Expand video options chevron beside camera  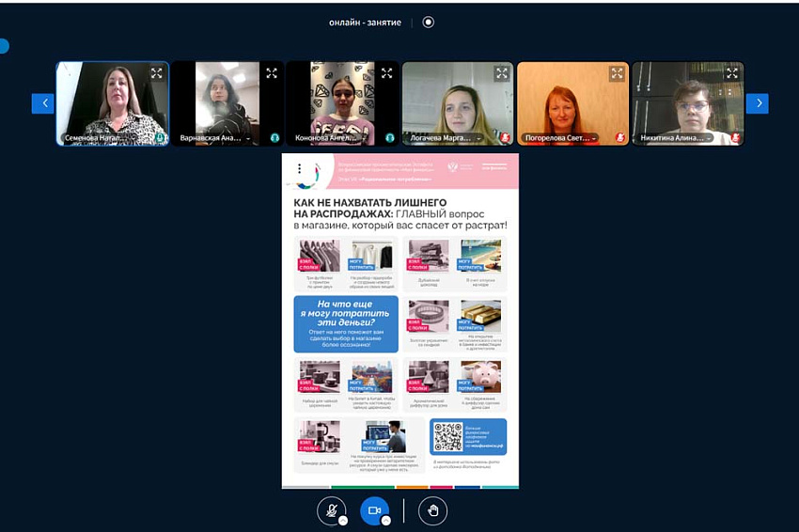385,521
